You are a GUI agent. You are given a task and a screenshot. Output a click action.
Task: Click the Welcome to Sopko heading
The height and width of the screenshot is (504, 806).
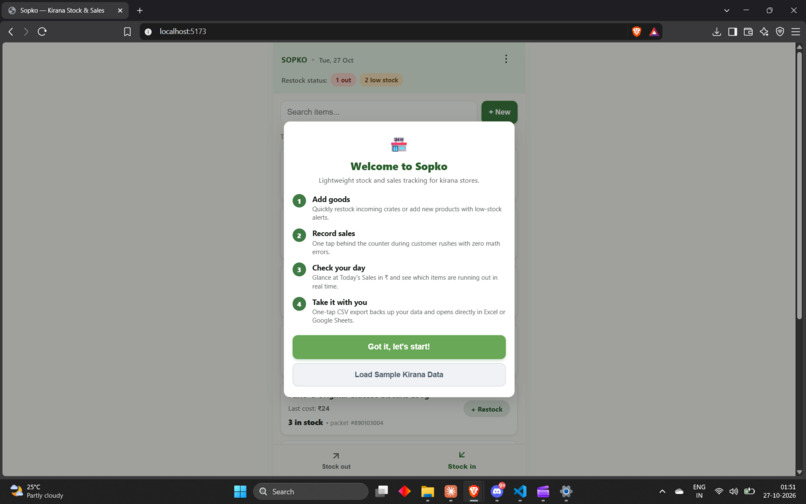coord(399,166)
